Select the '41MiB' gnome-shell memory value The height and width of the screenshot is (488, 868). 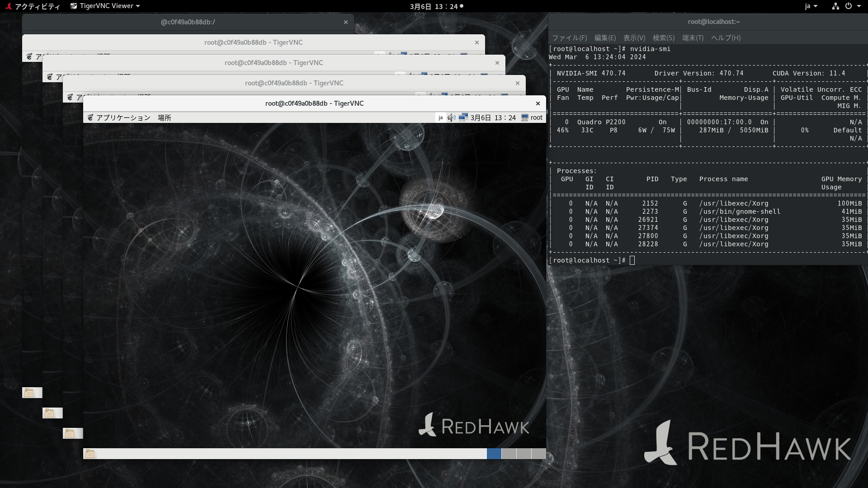(x=852, y=211)
